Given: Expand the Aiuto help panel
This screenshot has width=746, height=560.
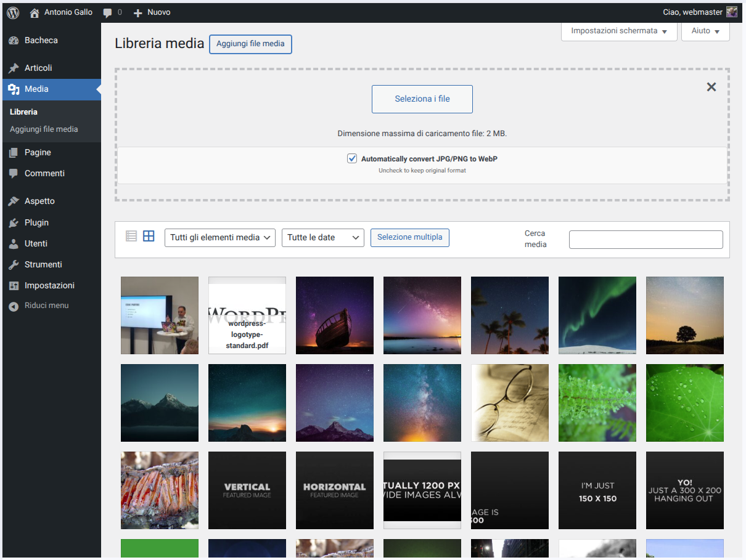Looking at the screenshot, I should [705, 31].
